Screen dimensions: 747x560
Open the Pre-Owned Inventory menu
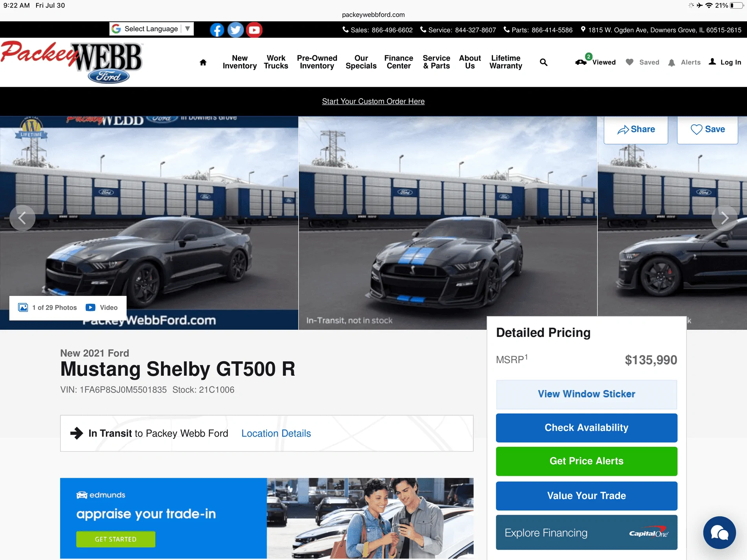point(317,62)
